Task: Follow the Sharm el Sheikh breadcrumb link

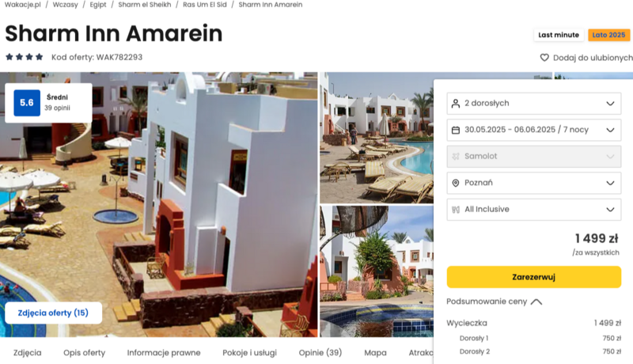Action: [x=145, y=5]
